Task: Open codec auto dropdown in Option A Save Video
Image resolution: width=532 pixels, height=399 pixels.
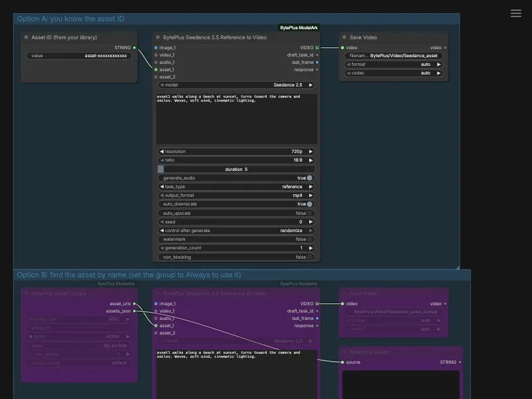Action: (394, 73)
